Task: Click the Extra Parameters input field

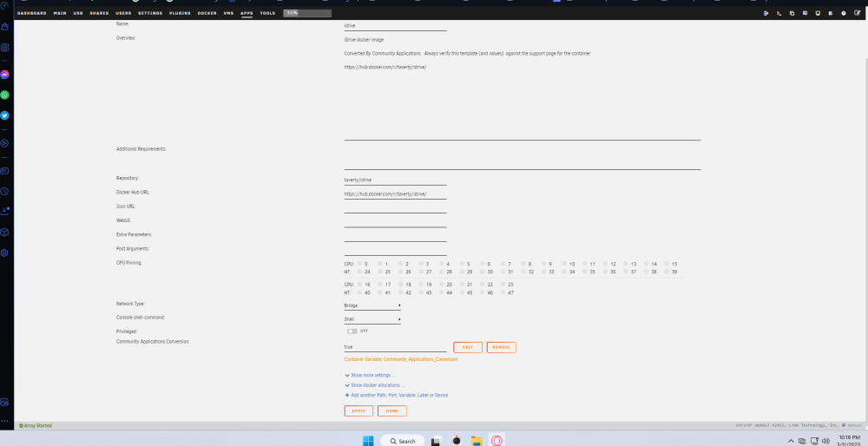Action: pos(395,237)
